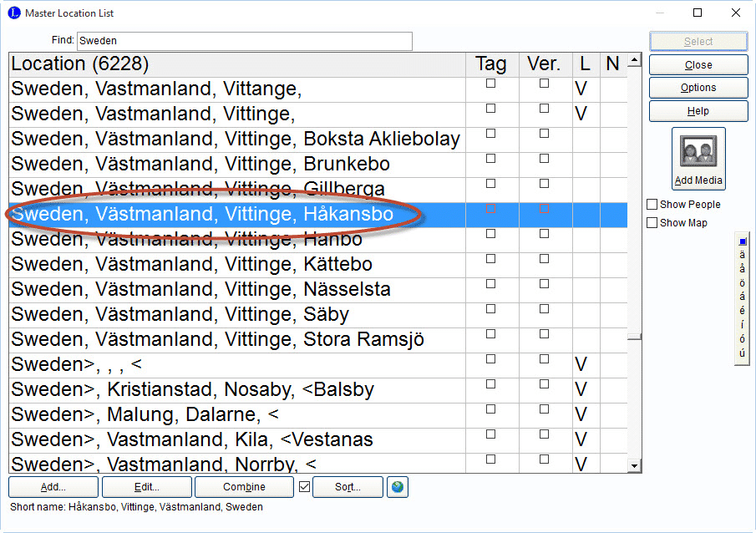The width and height of the screenshot is (756, 533).
Task: Insert the ú character from the character ribbon
Action: point(742,353)
